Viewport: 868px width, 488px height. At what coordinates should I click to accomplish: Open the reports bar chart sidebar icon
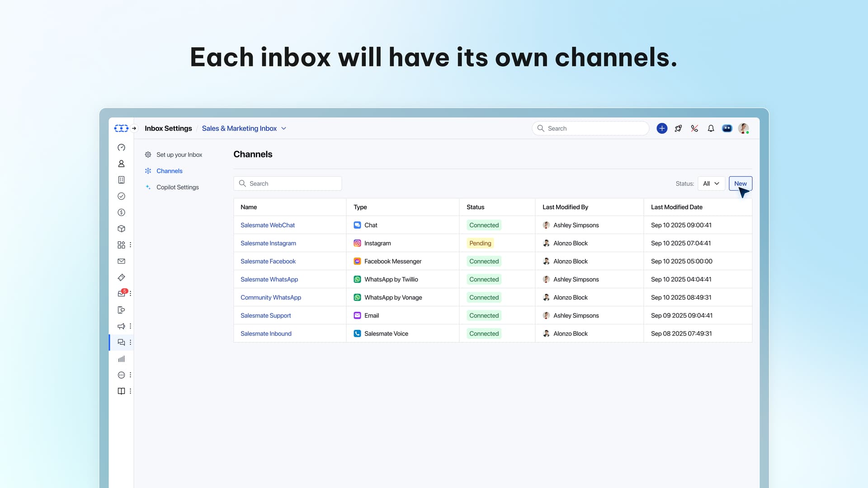(121, 359)
